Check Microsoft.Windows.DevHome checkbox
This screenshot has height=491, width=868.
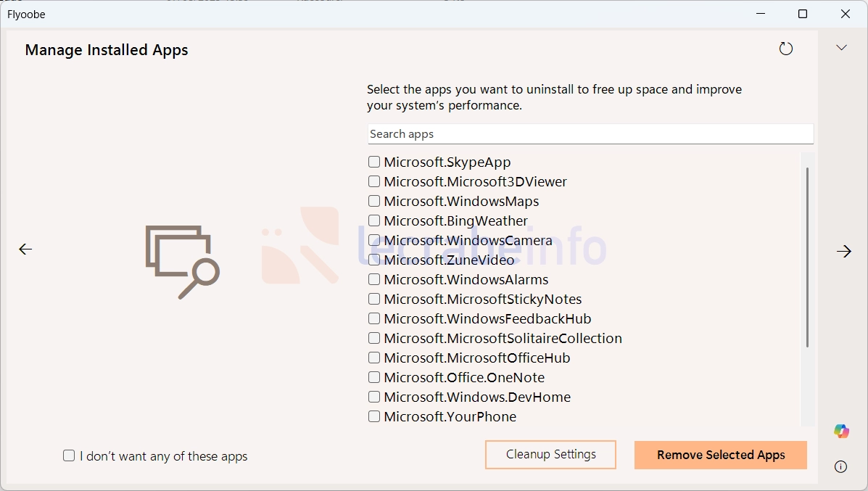click(374, 397)
